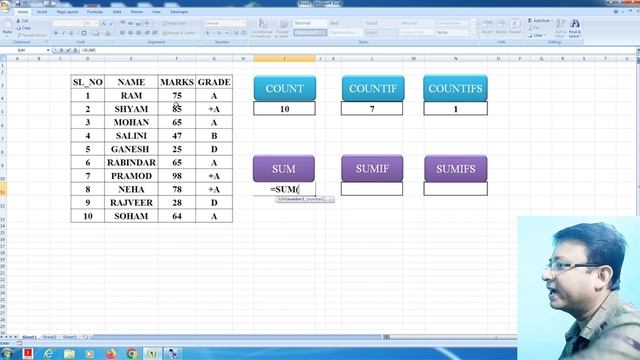The width and height of the screenshot is (640, 360).
Task: Switch to the Sheet2 tab
Action: pyautogui.click(x=50, y=337)
